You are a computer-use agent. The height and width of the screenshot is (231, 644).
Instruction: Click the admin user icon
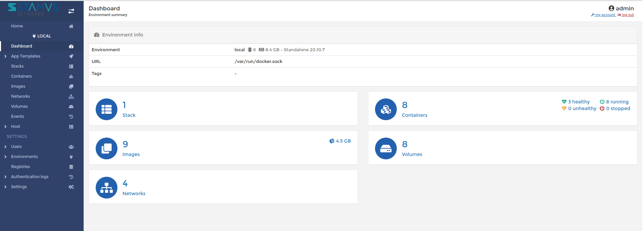pyautogui.click(x=611, y=8)
